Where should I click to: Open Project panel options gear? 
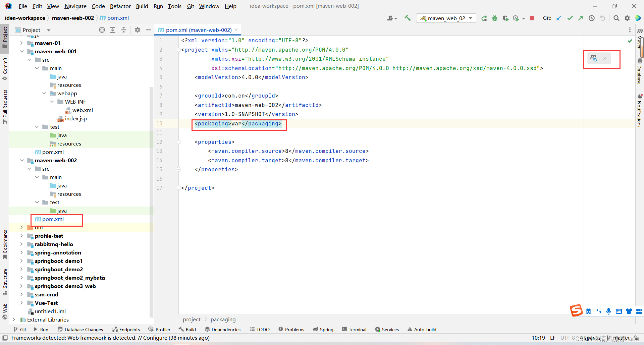point(138,30)
